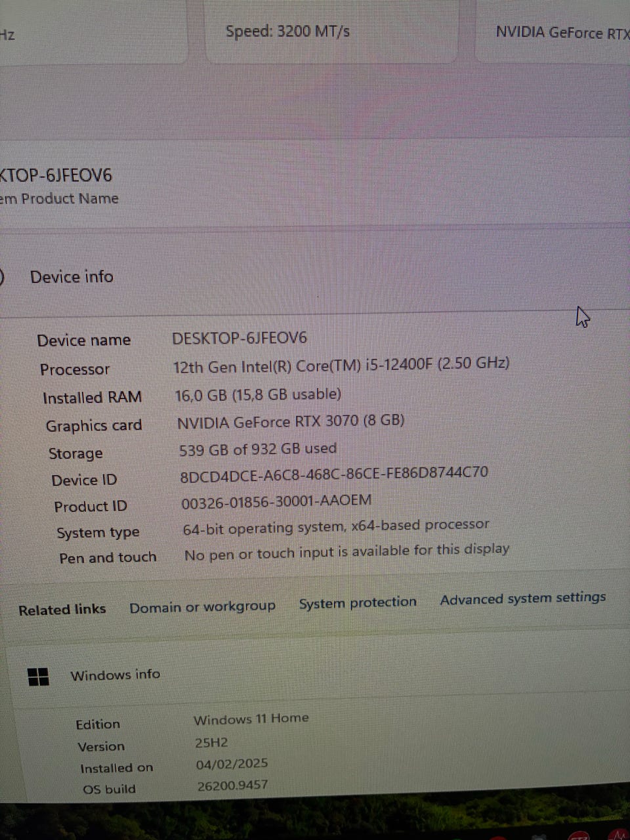Image resolution: width=630 pixels, height=840 pixels.
Task: Select the Version value 25H2
Action: tap(211, 743)
